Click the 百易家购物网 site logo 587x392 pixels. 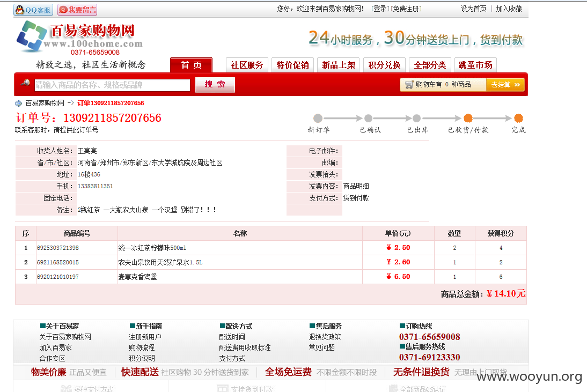coord(79,38)
